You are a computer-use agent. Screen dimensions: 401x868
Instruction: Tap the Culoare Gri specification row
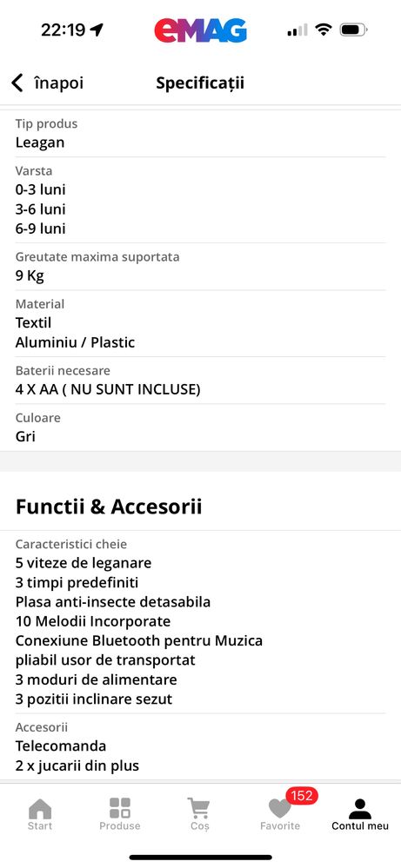point(200,427)
